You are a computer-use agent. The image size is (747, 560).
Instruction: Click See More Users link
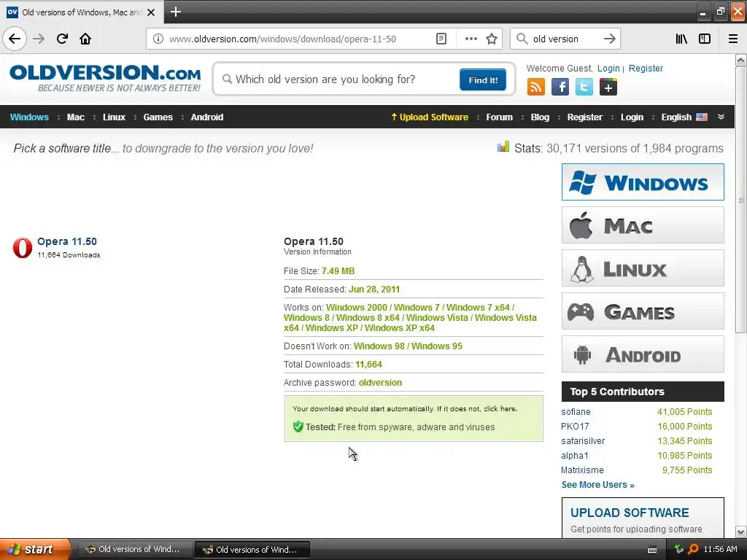pos(598,485)
